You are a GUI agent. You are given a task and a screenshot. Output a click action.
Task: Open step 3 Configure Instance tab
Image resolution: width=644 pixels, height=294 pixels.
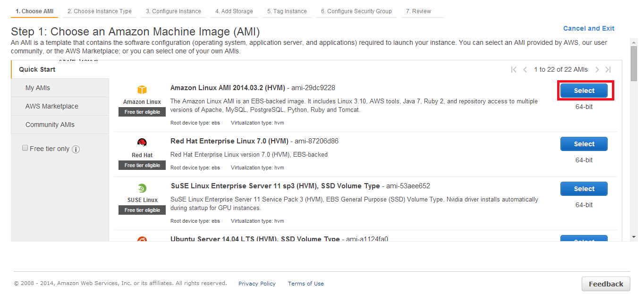pyautogui.click(x=173, y=11)
